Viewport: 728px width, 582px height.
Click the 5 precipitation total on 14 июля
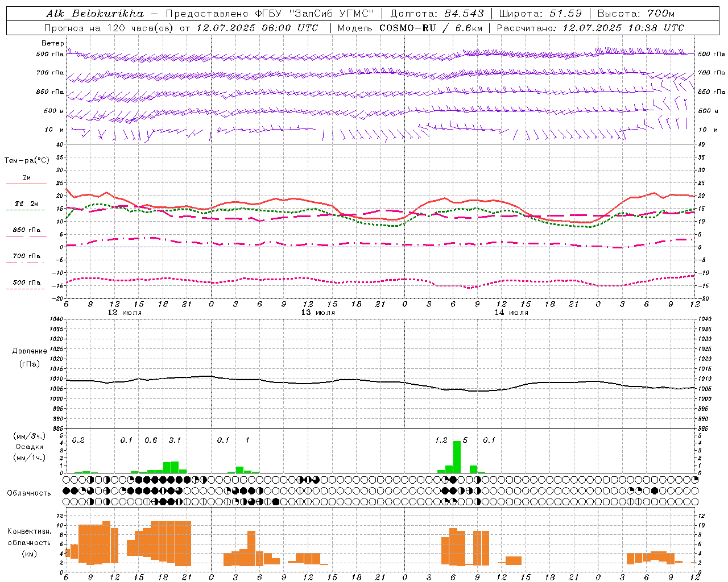pyautogui.click(x=465, y=440)
